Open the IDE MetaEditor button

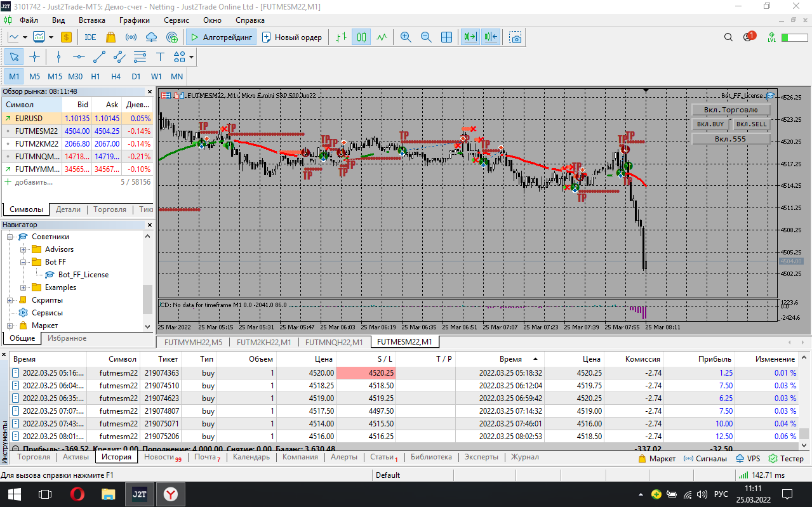pos(90,37)
